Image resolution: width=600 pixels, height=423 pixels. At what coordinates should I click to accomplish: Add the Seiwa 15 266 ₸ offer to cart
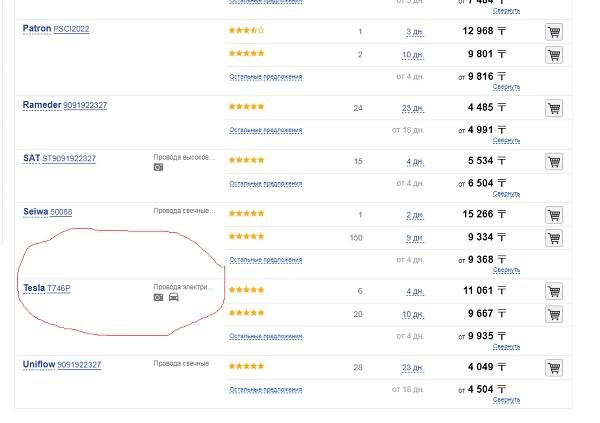553,215
